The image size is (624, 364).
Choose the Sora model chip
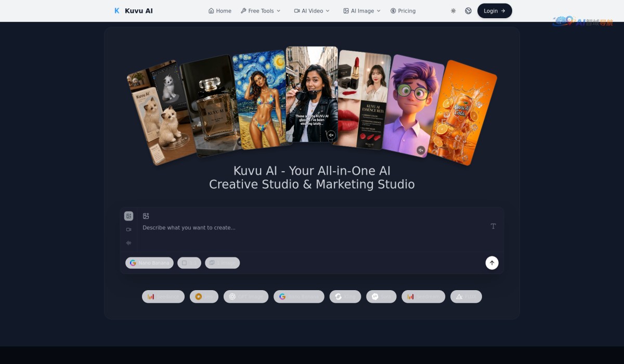(381, 296)
